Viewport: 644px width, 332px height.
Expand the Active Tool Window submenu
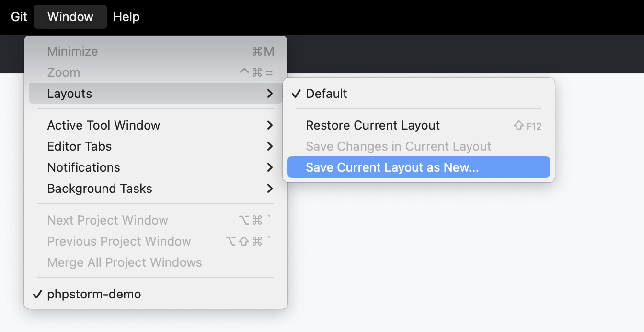click(103, 125)
